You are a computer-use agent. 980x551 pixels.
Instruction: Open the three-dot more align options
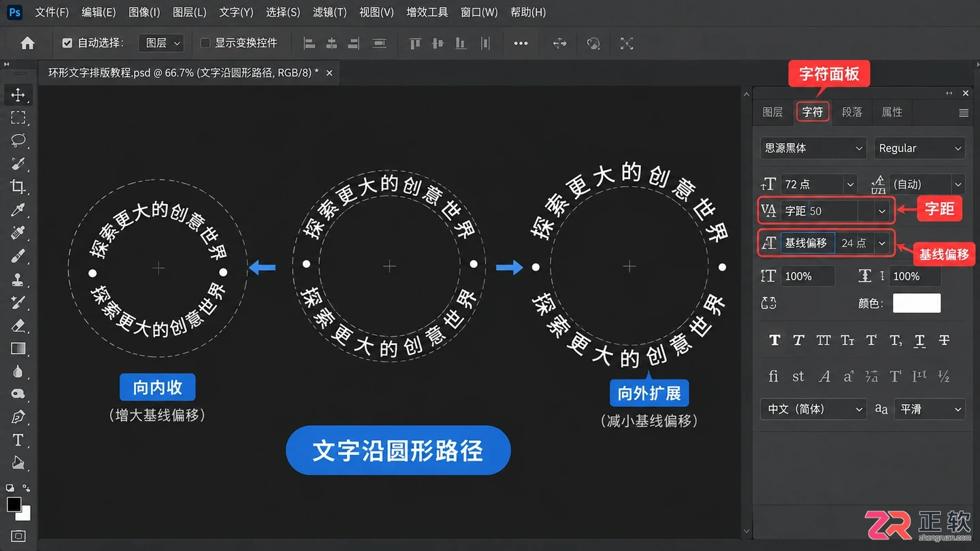click(521, 43)
